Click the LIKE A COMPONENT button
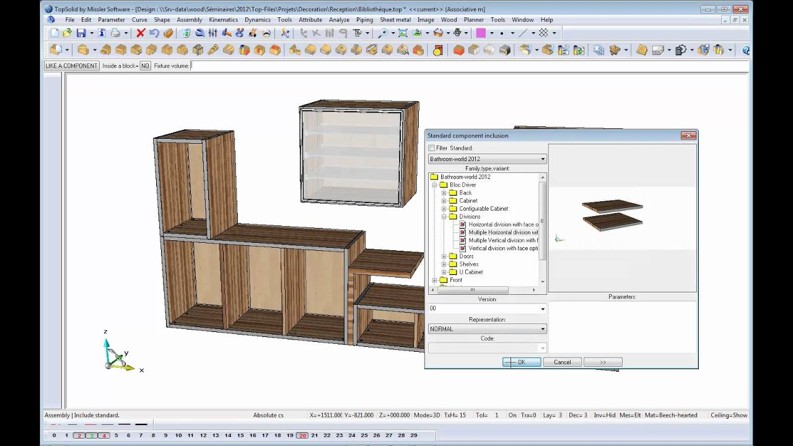Viewport: 793px width, 446px height. coord(71,66)
